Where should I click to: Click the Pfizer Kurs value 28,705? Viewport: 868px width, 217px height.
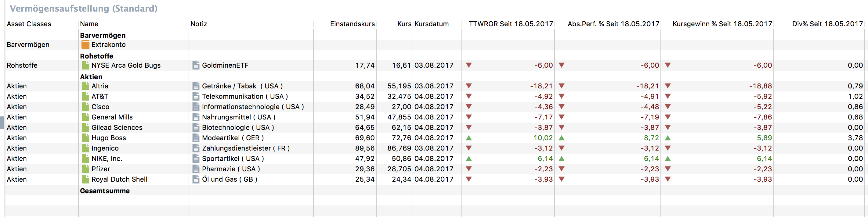(x=399, y=169)
